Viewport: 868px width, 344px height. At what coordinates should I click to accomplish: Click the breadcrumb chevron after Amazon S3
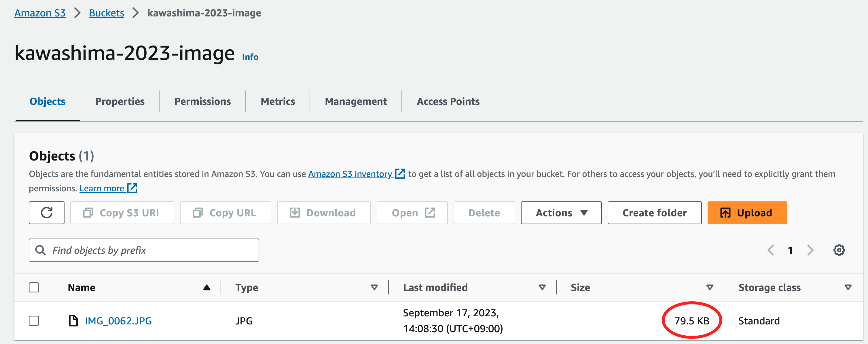(77, 13)
